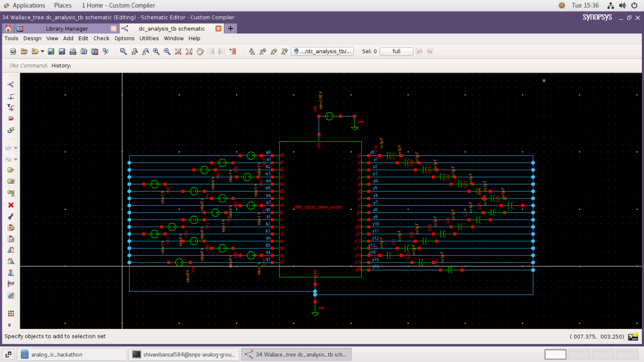Image resolution: width=644 pixels, height=362 pixels.
Task: Open the Applications menu in the top bar
Action: click(x=29, y=5)
